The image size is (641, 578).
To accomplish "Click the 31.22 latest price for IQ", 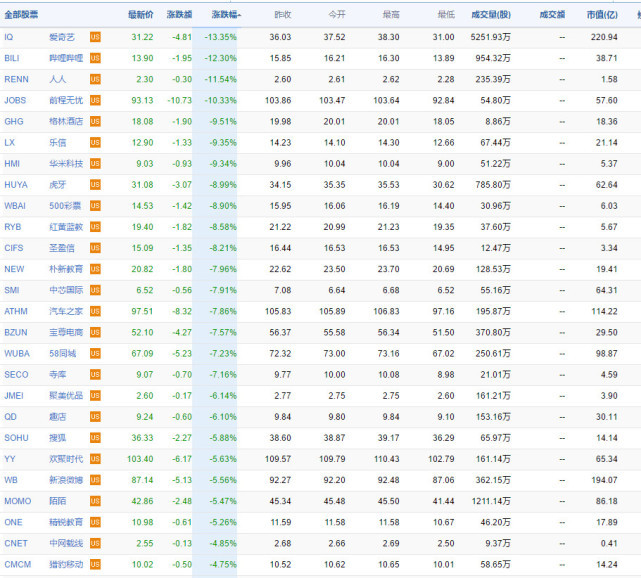I will point(142,37).
